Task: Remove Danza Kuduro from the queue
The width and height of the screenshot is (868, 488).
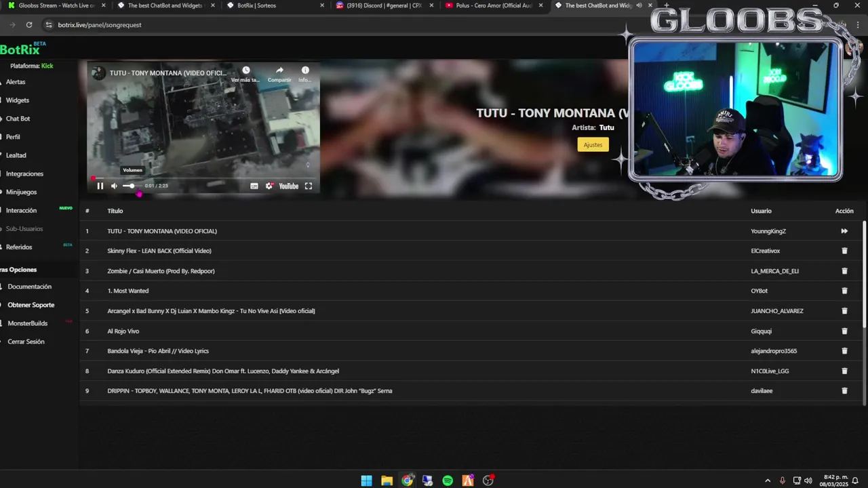Action: pyautogui.click(x=844, y=371)
